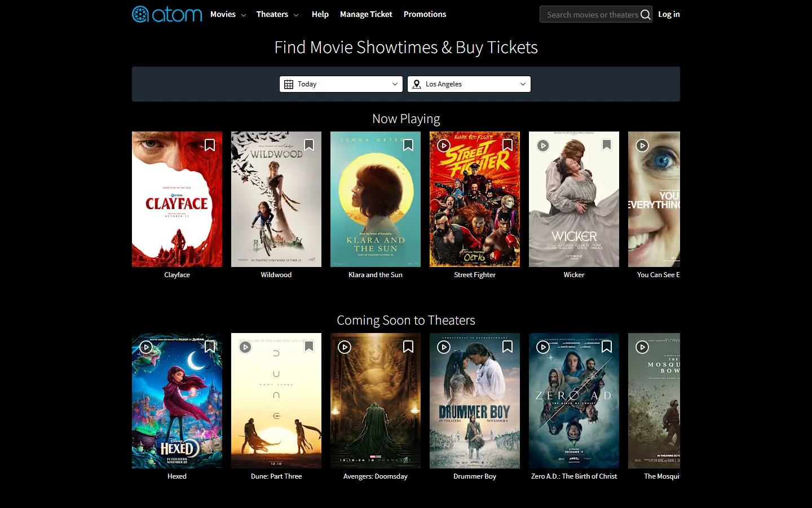812x508 pixels.
Task: Open the Promotions page
Action: coord(425,14)
